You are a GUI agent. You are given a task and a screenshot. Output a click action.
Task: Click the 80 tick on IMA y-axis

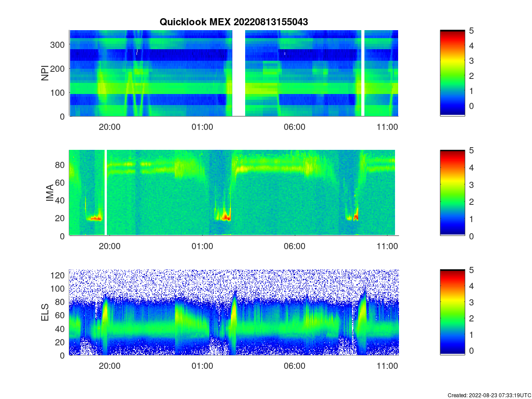coord(61,165)
